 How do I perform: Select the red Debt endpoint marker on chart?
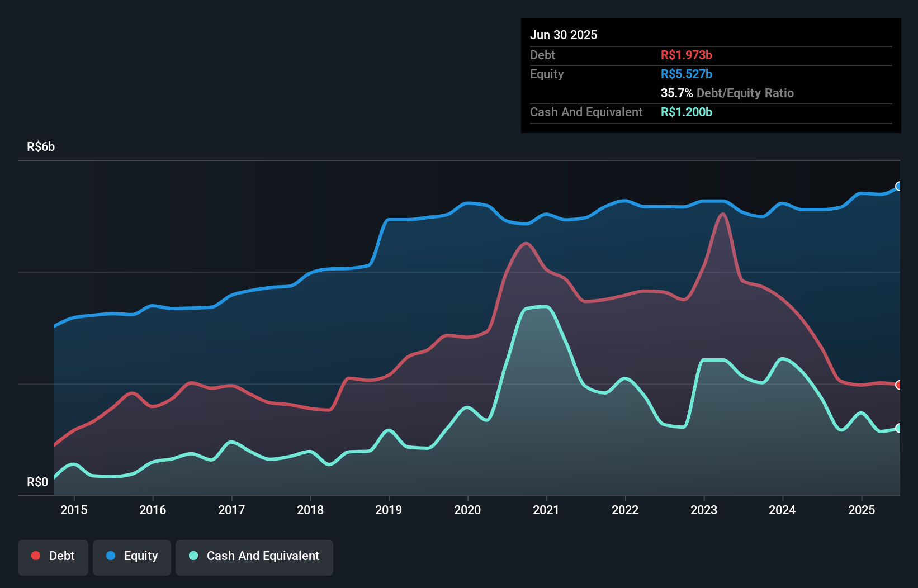pyautogui.click(x=898, y=385)
